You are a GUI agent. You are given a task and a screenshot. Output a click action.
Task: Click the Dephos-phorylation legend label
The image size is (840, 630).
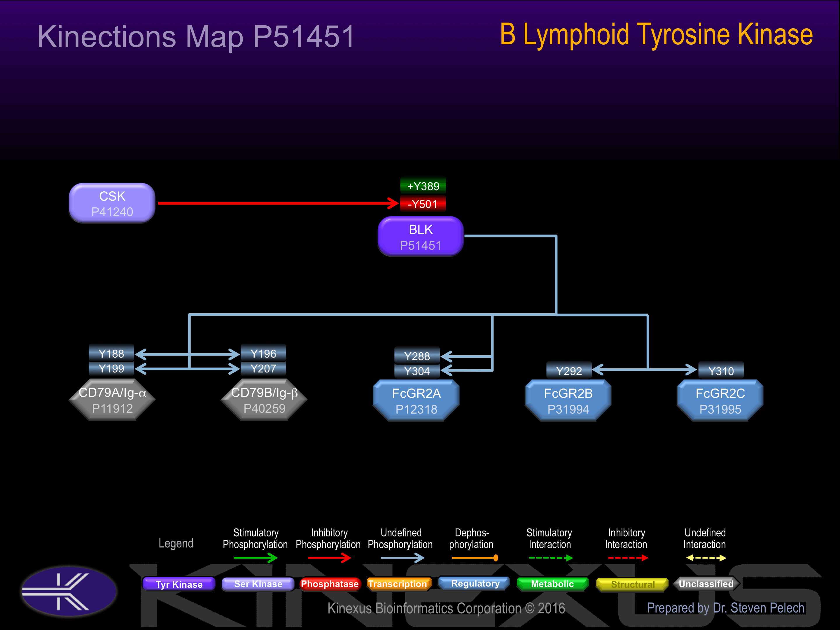click(471, 538)
